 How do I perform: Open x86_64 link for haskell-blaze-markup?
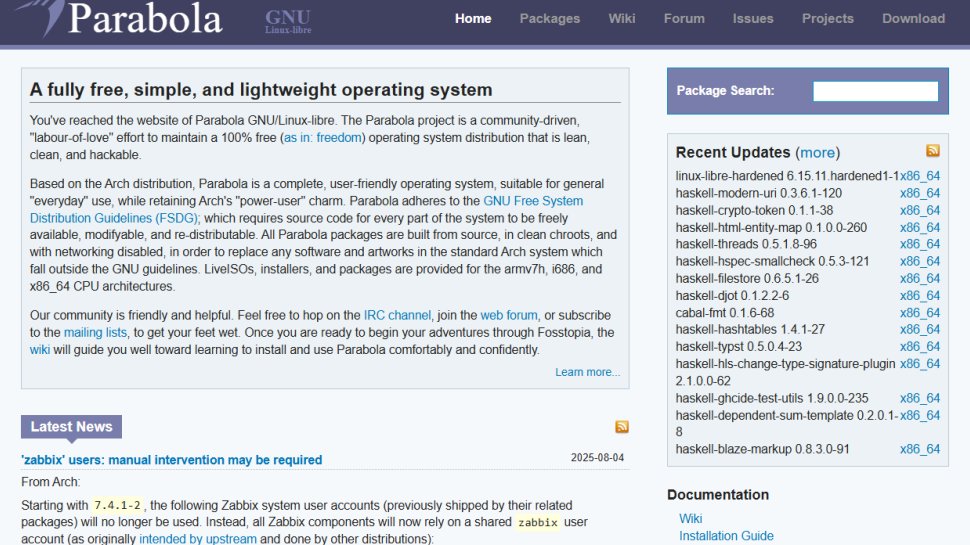coord(920,449)
